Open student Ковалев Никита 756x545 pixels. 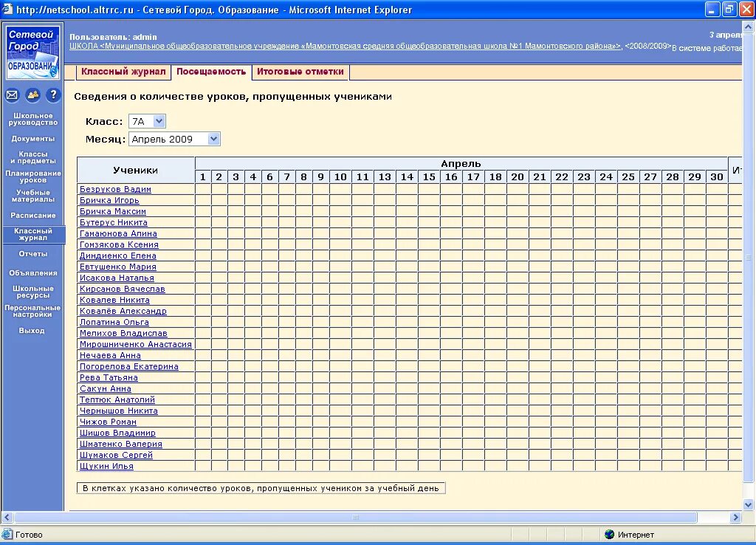[x=114, y=300]
